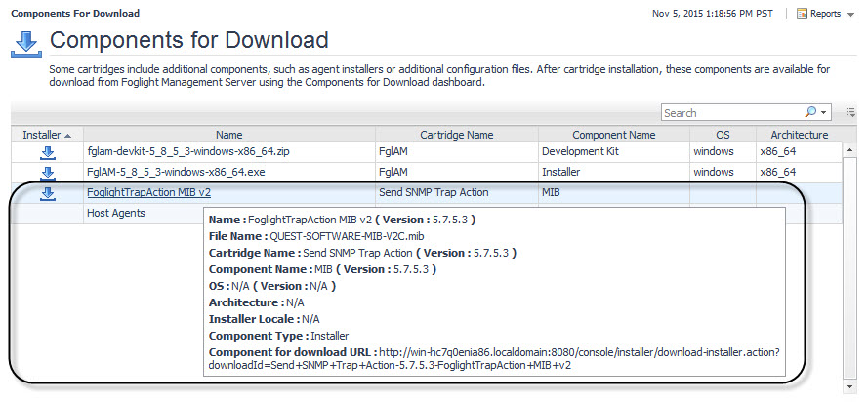Viewport: 868px width, 402px height.
Task: Sort table by Installer column
Action: (47, 135)
